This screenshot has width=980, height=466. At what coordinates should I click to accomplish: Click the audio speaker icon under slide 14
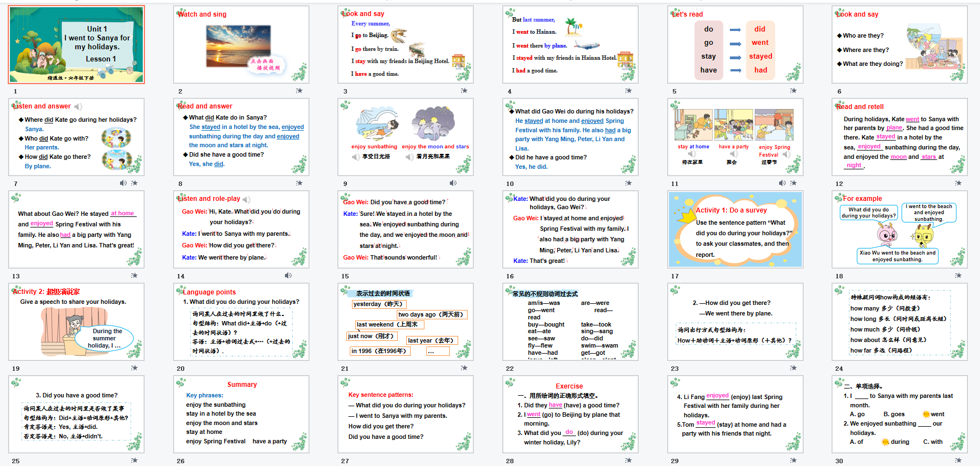click(x=288, y=275)
